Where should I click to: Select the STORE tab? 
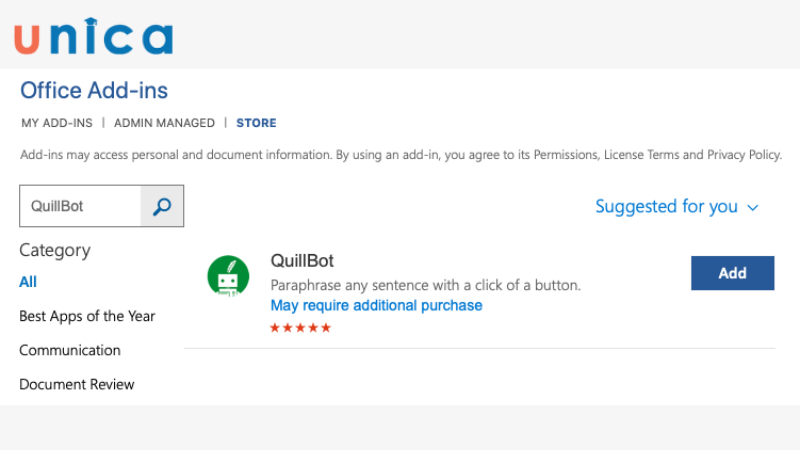[256, 123]
